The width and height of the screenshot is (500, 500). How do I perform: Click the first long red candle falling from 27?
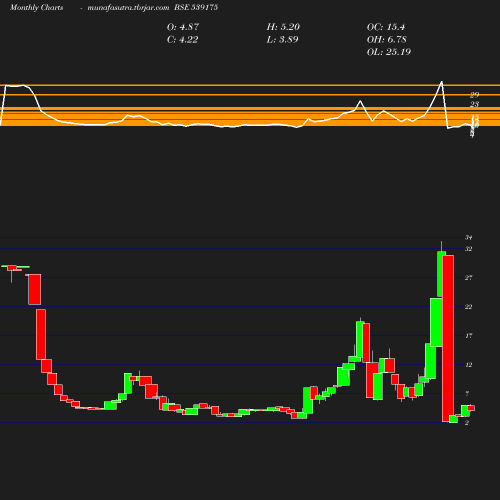(35, 289)
